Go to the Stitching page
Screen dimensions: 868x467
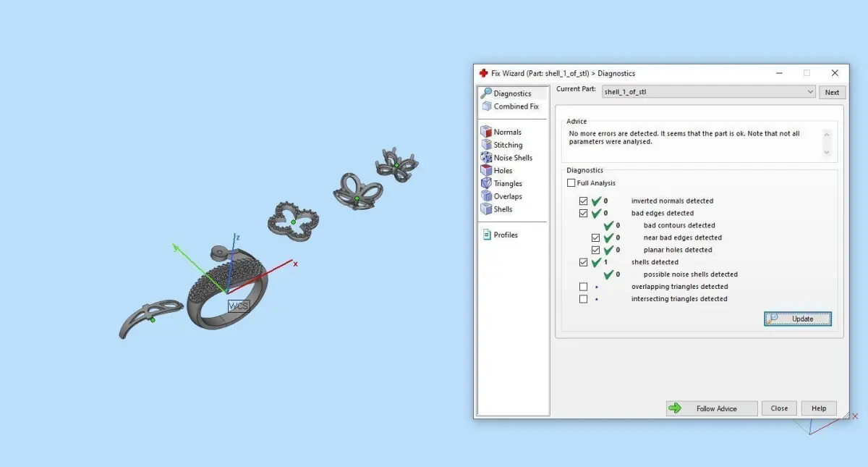[x=508, y=145]
